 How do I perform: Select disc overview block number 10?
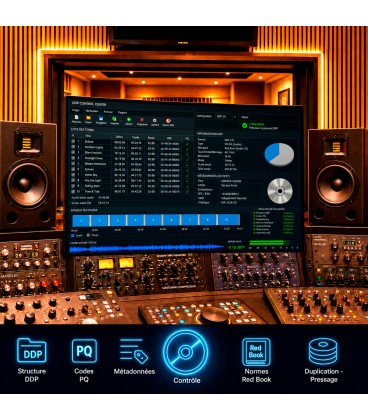click(x=228, y=220)
